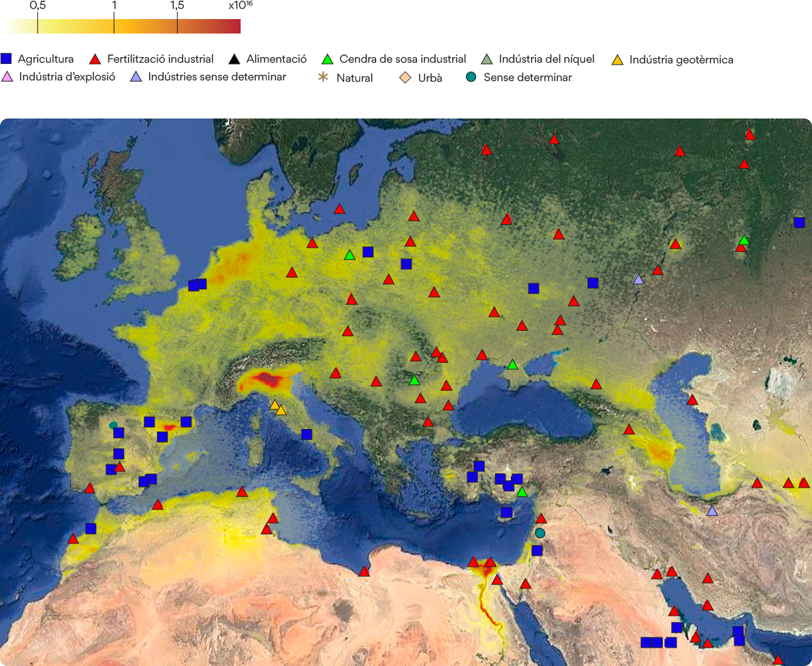Viewport: 812px width, 666px height.
Task: Click the 0,5 tick on color scale
Action: (37, 23)
